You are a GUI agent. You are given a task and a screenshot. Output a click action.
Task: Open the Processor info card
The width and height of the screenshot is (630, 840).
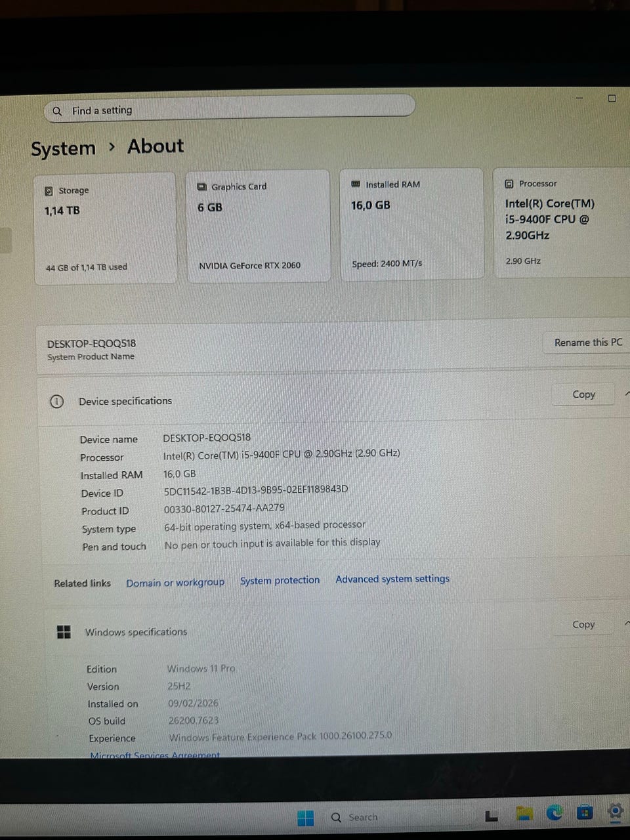tap(562, 222)
